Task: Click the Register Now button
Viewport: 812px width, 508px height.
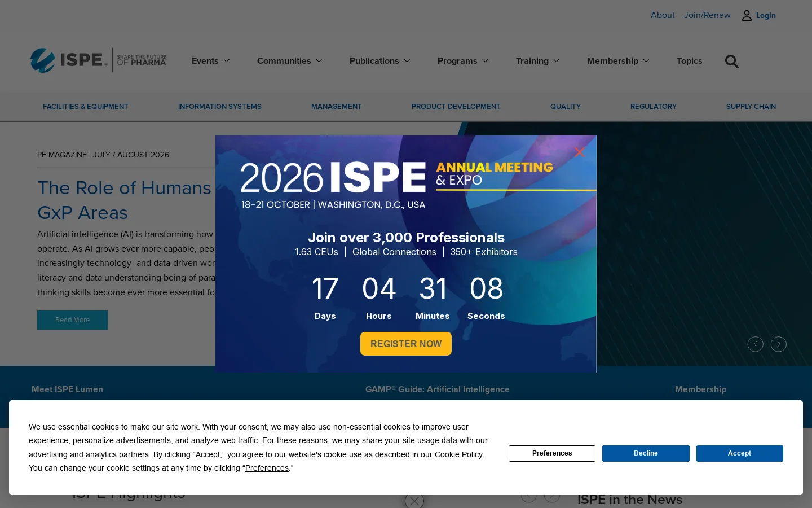Action: pos(406,344)
